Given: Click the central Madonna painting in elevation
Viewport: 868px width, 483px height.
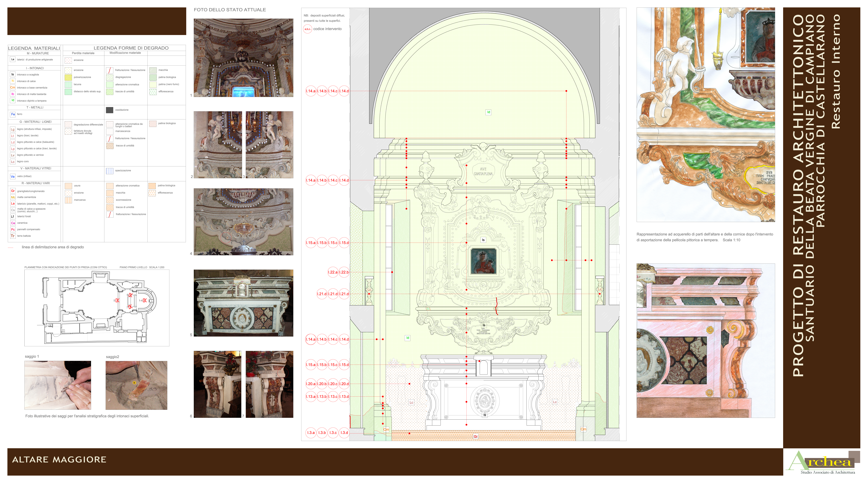Looking at the screenshot, I should 484,261.
